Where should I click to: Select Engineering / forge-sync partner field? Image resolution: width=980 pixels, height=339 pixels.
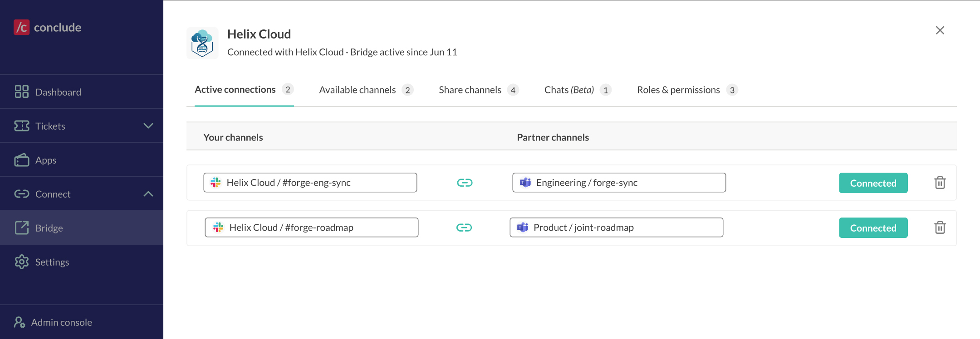coord(619,182)
